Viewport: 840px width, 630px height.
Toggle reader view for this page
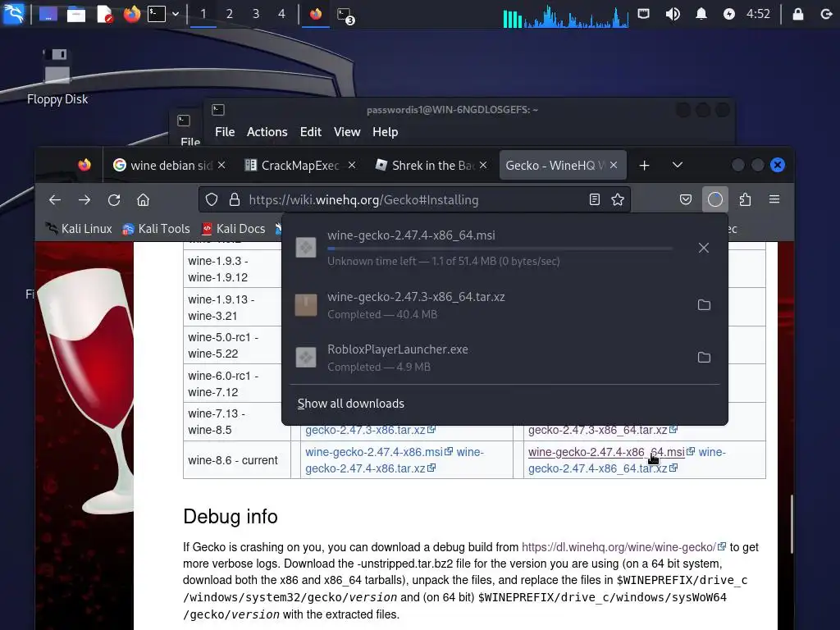[594, 200]
